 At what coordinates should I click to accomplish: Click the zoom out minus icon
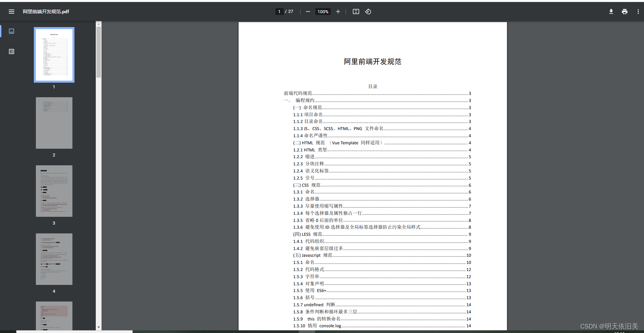[x=308, y=12]
